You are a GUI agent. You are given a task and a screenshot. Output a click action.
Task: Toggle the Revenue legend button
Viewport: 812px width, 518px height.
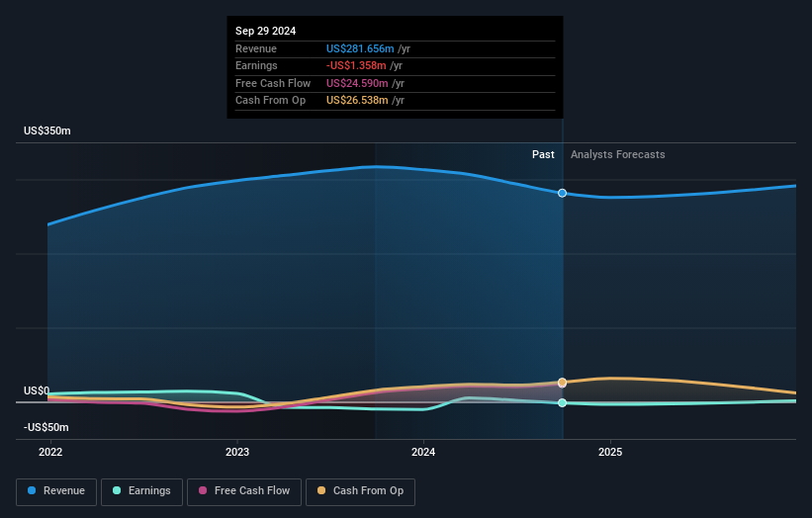(x=56, y=491)
